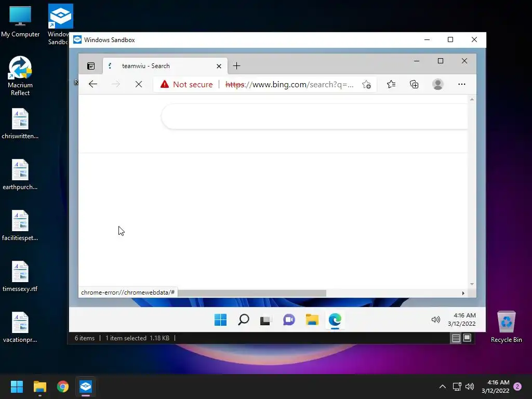Viewport: 532px width, 399px height.
Task: Minimize the Edge browser window
Action: 417,61
